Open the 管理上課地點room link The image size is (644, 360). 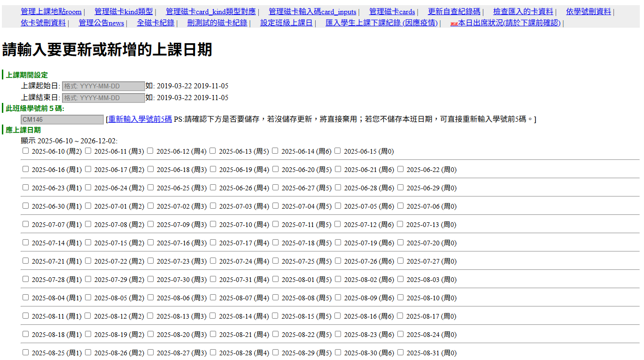click(51, 11)
